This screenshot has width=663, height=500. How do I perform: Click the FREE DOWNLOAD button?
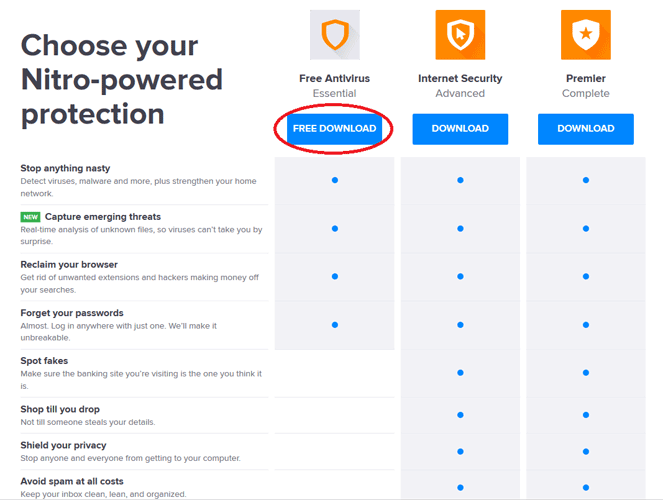(334, 128)
